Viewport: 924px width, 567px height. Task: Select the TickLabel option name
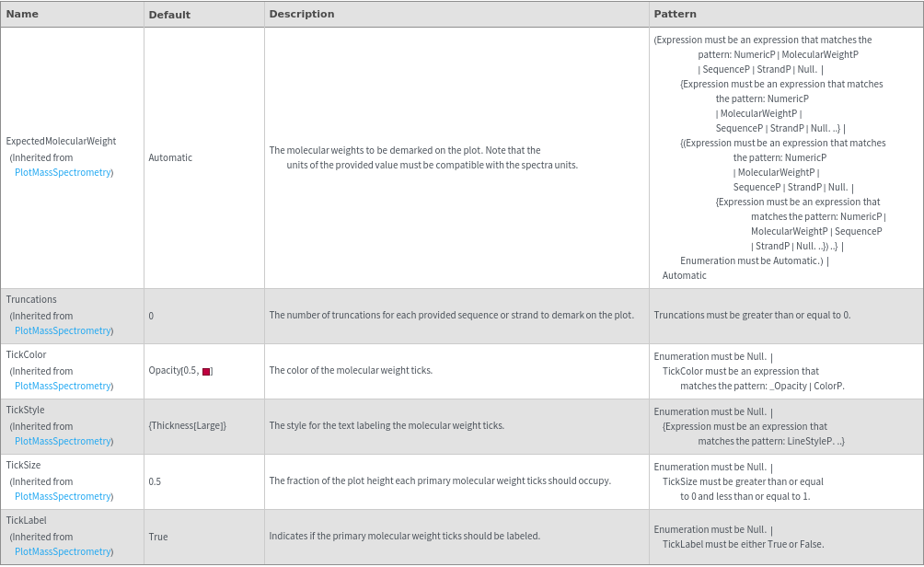pos(26,520)
